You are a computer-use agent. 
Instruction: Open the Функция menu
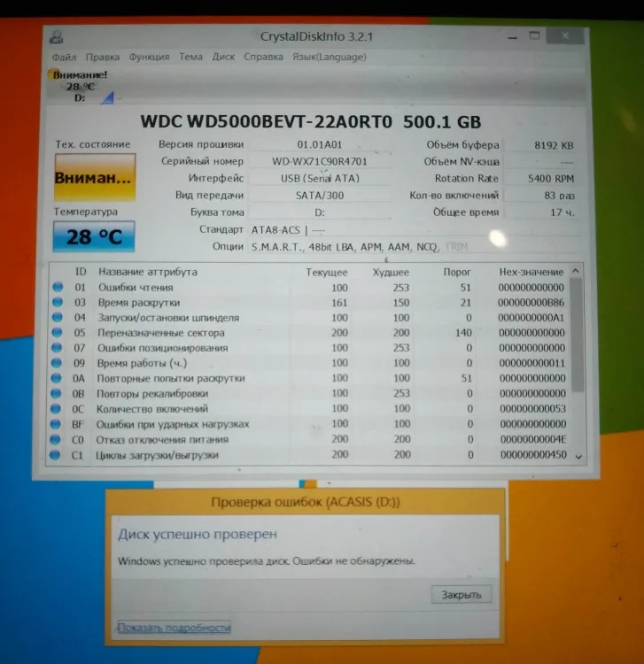click(x=149, y=58)
